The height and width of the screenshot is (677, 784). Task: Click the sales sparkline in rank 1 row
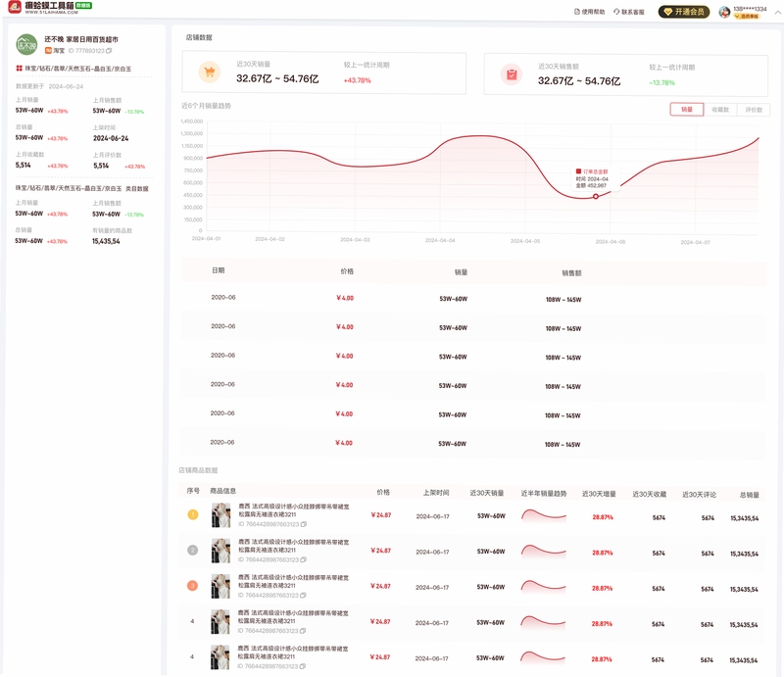(x=544, y=516)
